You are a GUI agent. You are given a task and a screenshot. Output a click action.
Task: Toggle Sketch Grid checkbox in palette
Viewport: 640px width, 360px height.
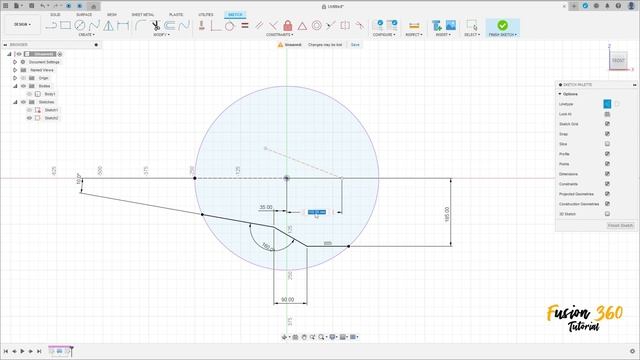click(x=607, y=124)
